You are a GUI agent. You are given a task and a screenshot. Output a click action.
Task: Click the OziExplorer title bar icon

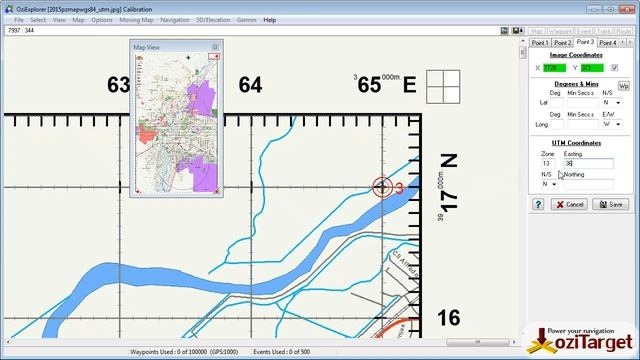[x=9, y=9]
